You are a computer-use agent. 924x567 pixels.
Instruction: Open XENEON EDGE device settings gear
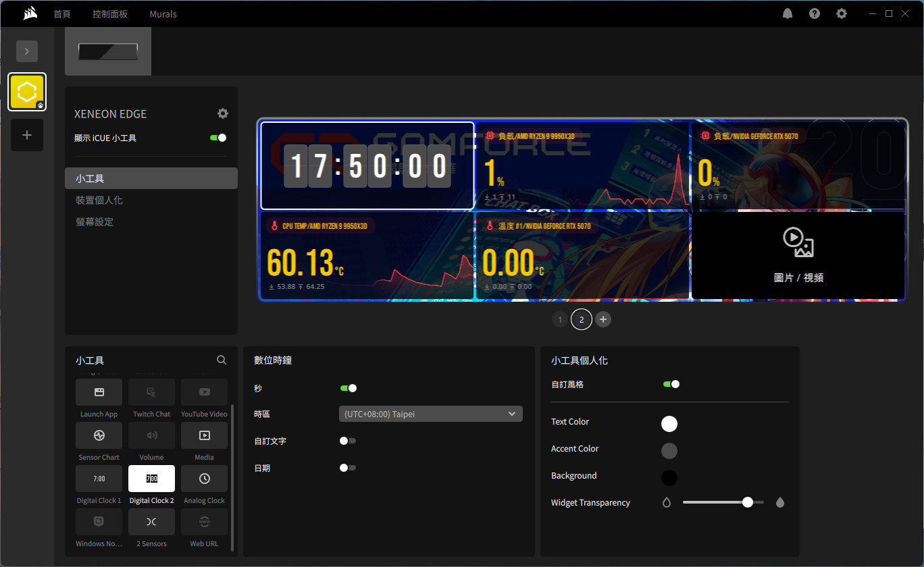(x=223, y=113)
